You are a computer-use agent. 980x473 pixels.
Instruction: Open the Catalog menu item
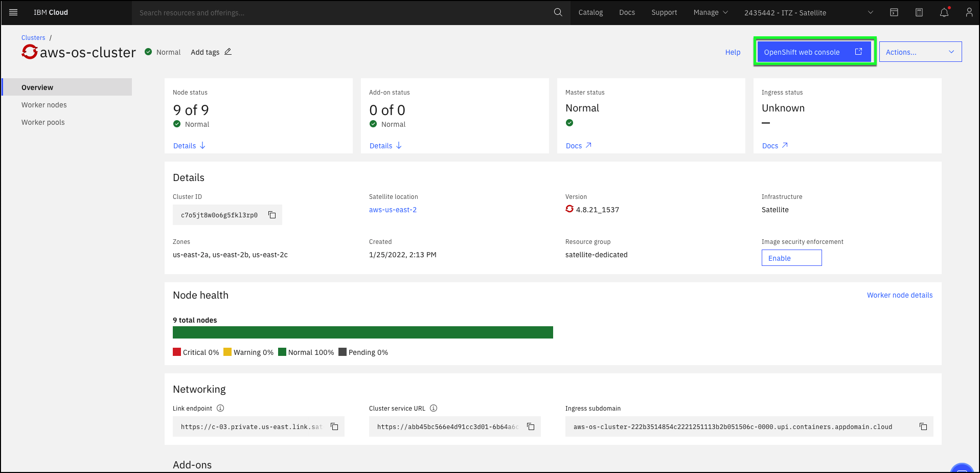point(590,12)
